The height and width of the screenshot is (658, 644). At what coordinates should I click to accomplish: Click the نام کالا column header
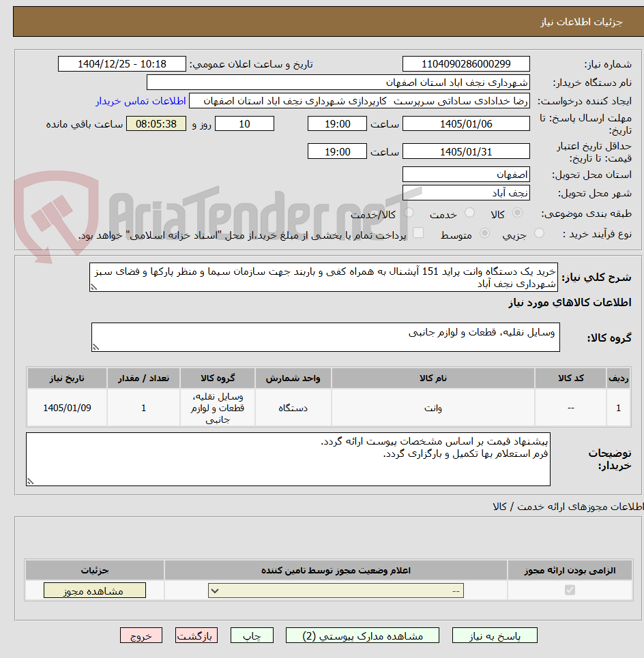coord(433,378)
